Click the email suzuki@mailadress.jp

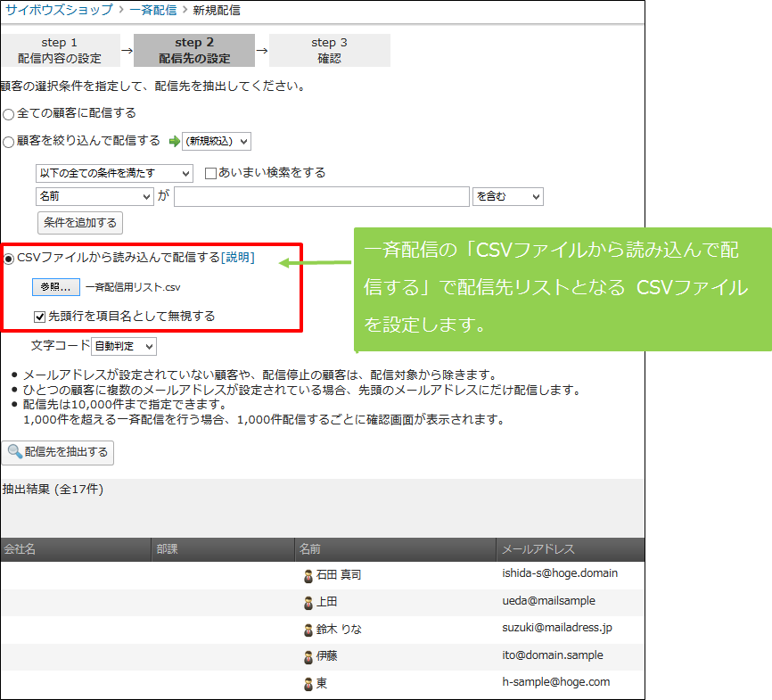point(557,628)
